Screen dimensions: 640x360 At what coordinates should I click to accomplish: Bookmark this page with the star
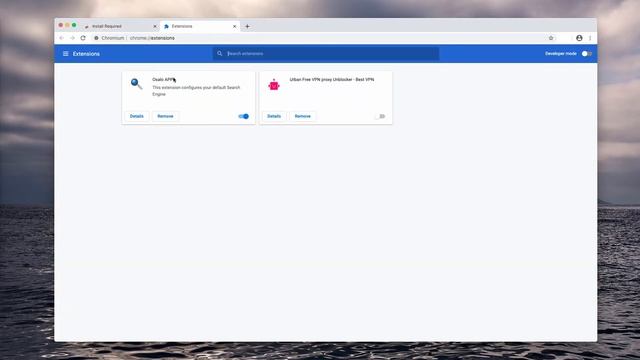tap(551, 38)
